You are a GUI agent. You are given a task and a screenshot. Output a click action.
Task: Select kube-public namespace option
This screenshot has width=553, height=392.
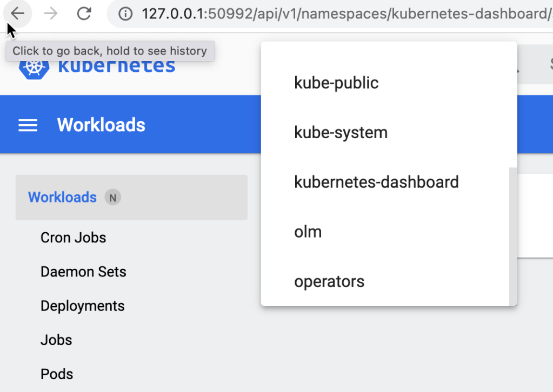[x=336, y=83]
